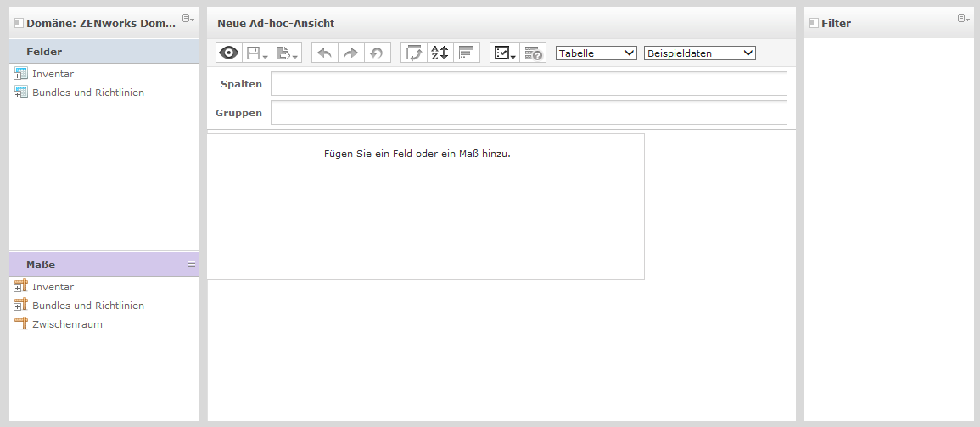Click the Maße section header
980x427 pixels.
[104, 265]
